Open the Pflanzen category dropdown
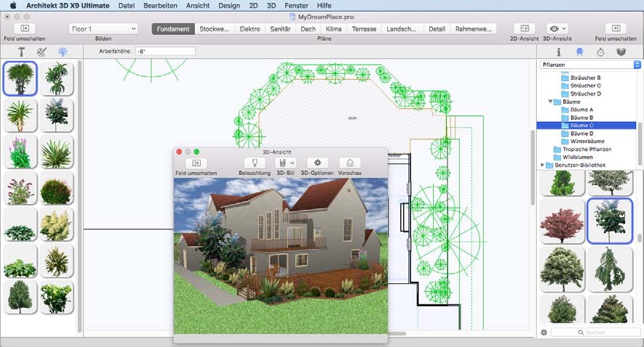Screen dimensions: 644x347 coord(590,65)
